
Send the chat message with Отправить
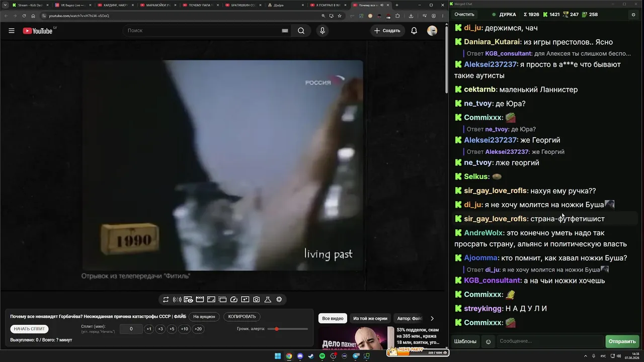click(x=622, y=342)
